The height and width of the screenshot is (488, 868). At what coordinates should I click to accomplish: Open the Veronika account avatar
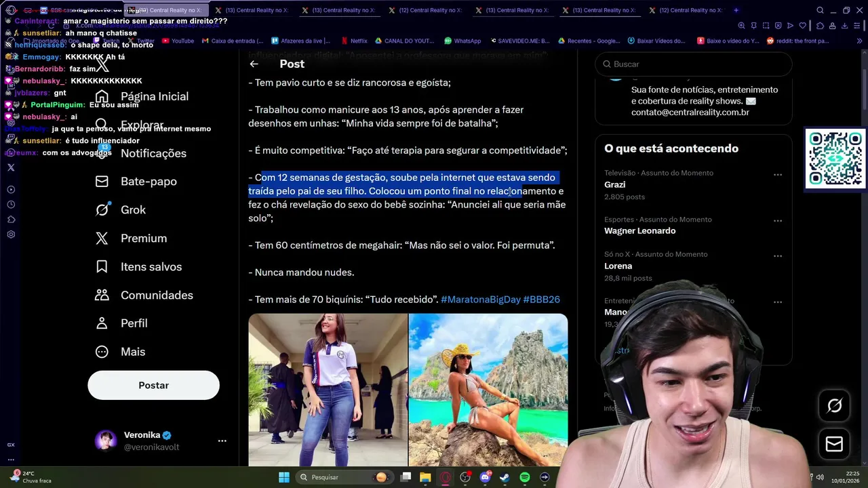coord(106,441)
